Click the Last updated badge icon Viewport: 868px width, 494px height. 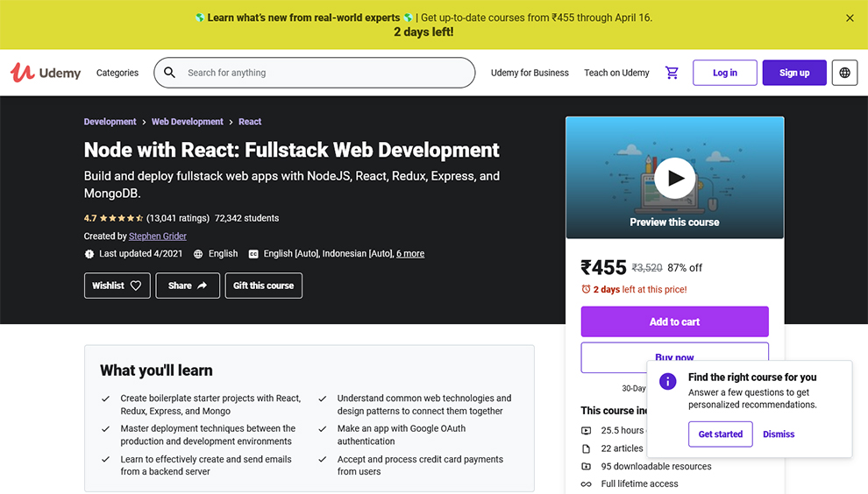pyautogui.click(x=89, y=254)
